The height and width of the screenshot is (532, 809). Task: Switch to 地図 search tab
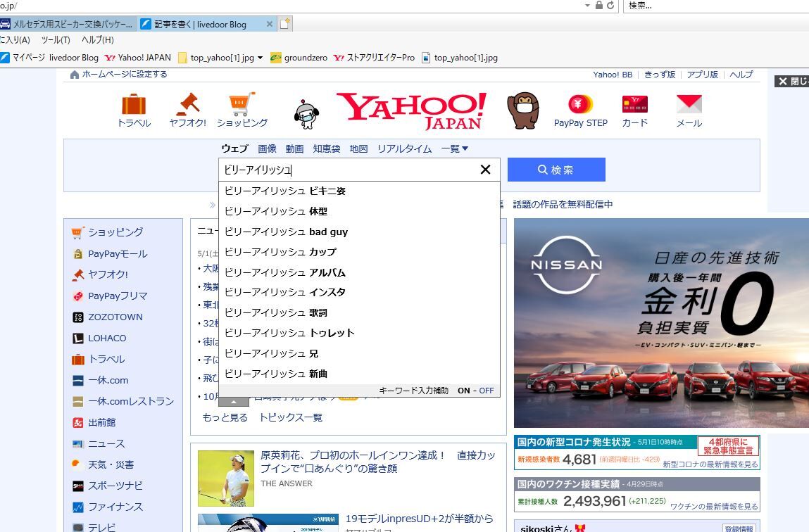pos(358,148)
